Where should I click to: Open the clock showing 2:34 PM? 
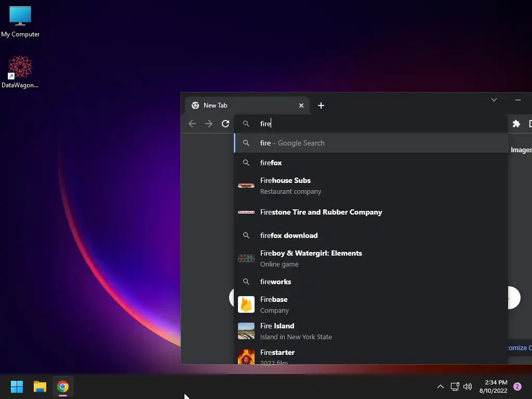point(493,387)
